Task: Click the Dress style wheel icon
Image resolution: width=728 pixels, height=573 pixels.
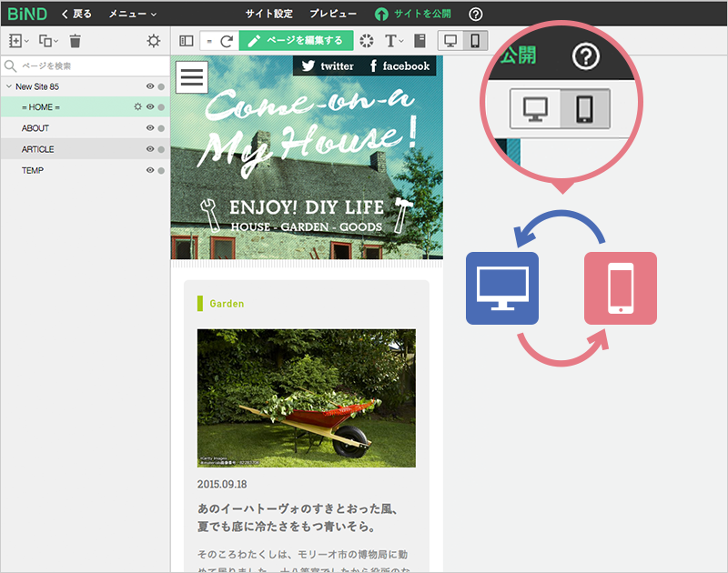Action: (x=366, y=41)
